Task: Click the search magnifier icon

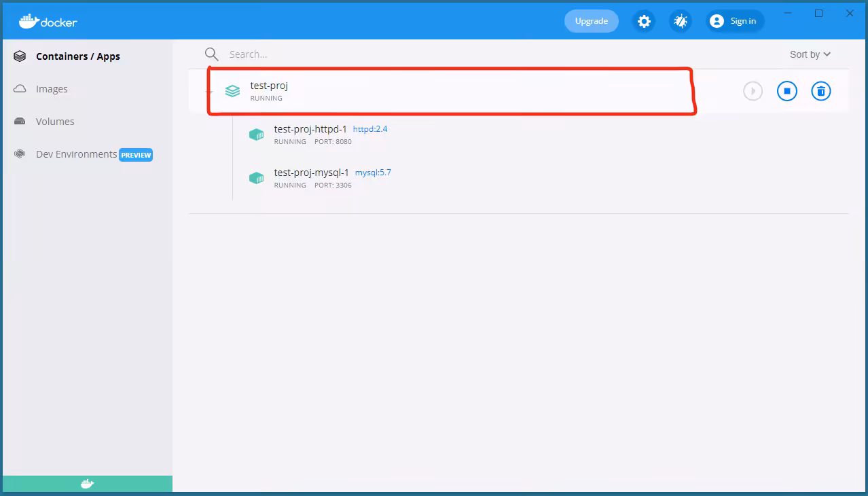Action: [x=212, y=54]
